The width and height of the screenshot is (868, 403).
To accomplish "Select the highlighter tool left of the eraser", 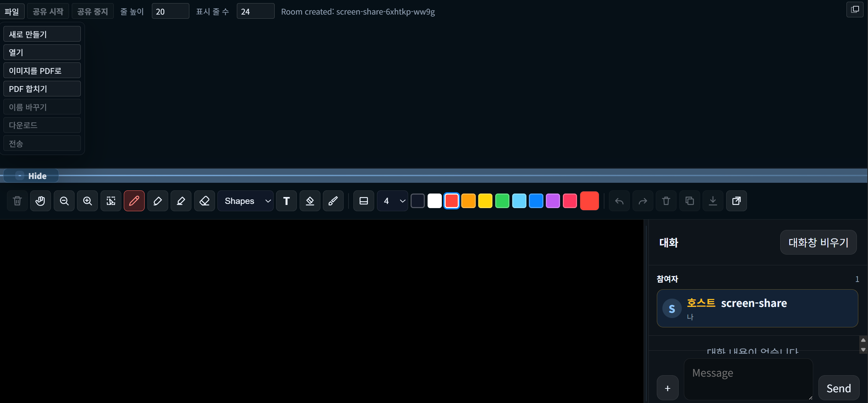I will coord(181,201).
